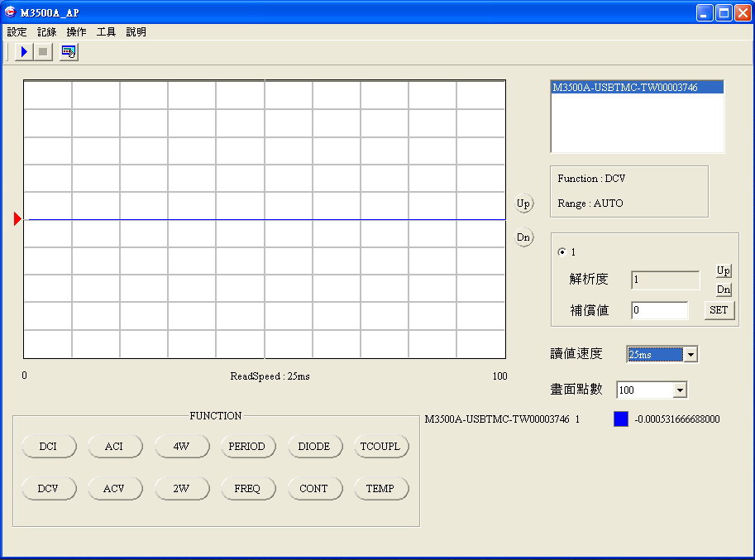Click the waveform graph plot area
This screenshot has width=755, height=560.
point(265,219)
